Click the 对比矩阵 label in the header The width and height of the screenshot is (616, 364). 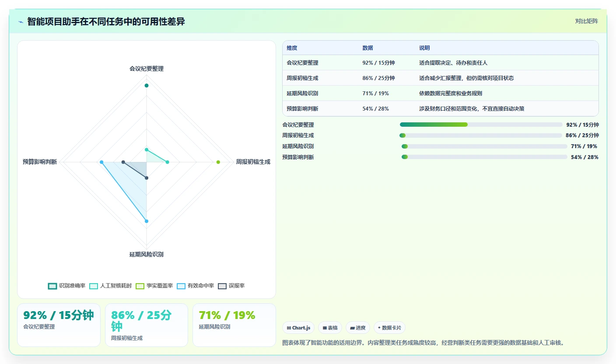pyautogui.click(x=586, y=21)
